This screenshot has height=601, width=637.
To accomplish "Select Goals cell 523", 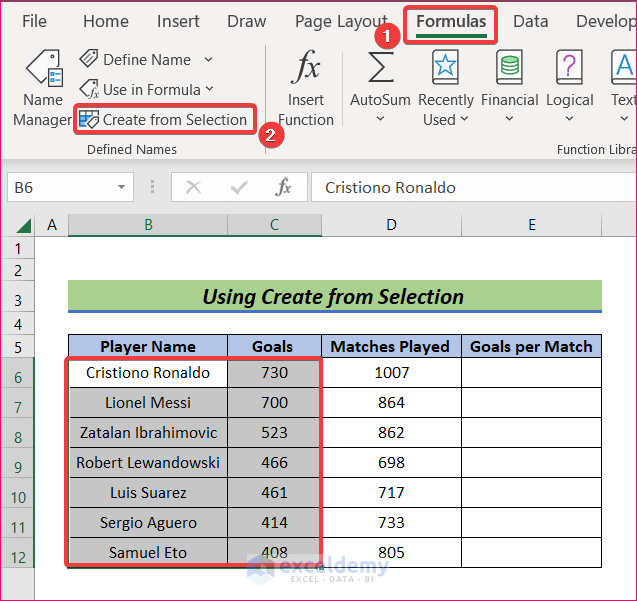I will [274, 433].
